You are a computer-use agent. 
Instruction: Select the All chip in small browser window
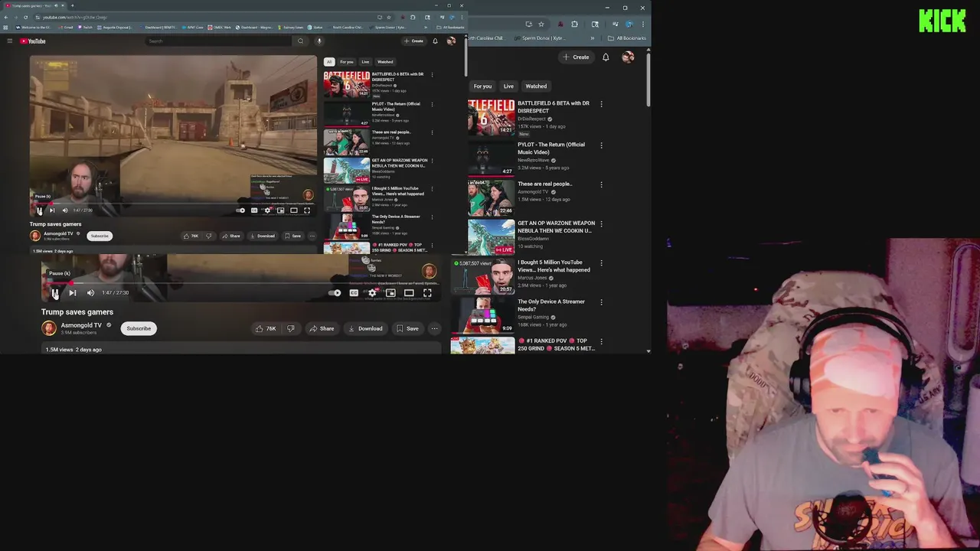coord(329,62)
